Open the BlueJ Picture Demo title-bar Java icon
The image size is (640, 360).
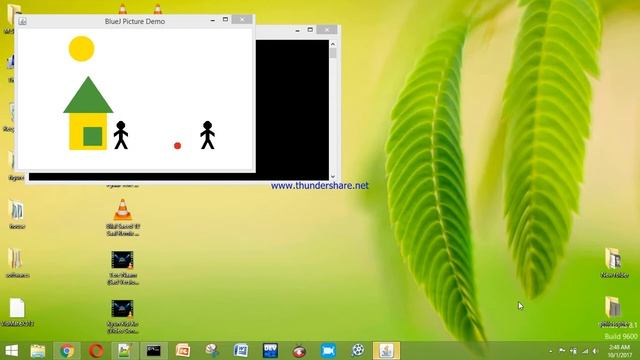(22, 21)
